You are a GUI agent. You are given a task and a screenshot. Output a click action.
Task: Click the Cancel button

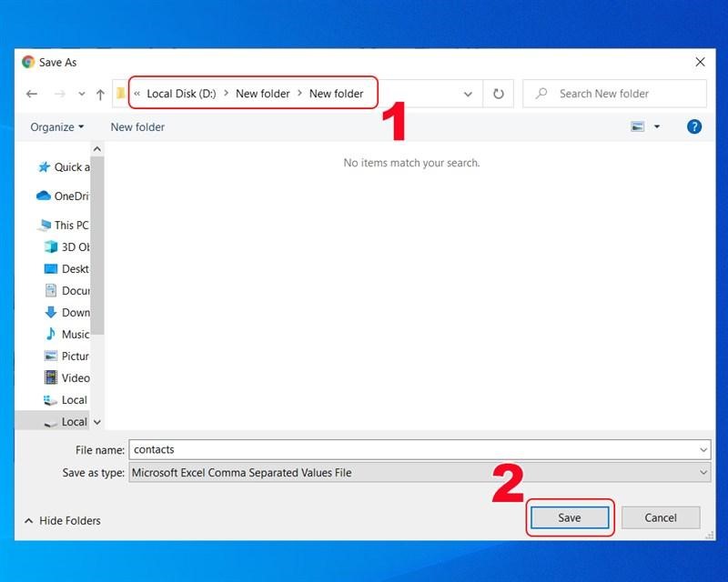coord(661,517)
